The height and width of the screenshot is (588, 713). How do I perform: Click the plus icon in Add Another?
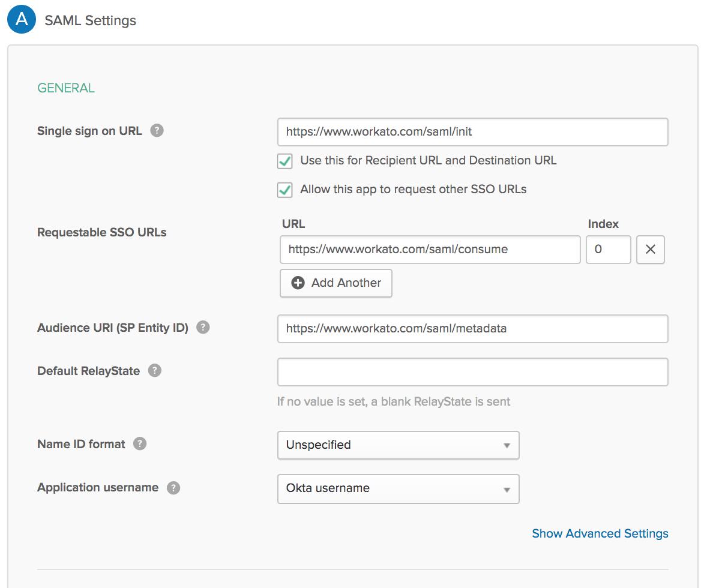pyautogui.click(x=298, y=283)
